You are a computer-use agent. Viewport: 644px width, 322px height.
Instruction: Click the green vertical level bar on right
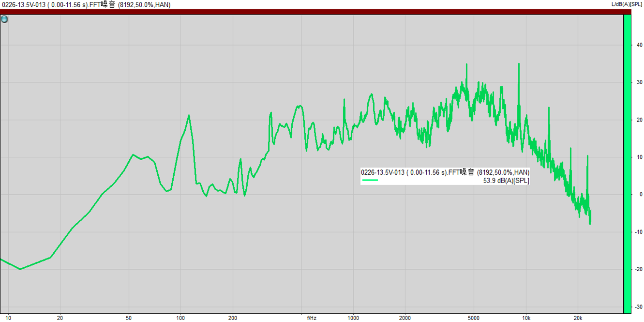pos(627,165)
